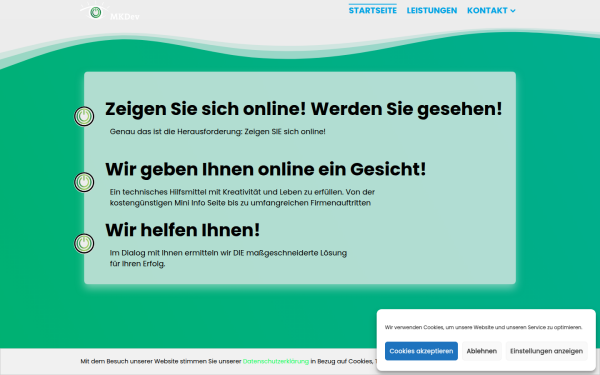Click power icon beside "Wir geben Ihnen online"
600x375 pixels.
(x=84, y=182)
